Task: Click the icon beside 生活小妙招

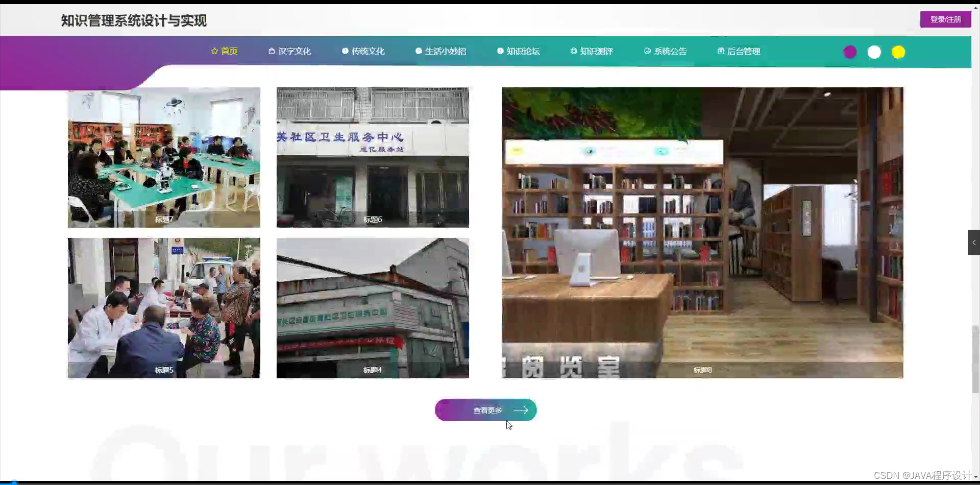Action: 419,51
